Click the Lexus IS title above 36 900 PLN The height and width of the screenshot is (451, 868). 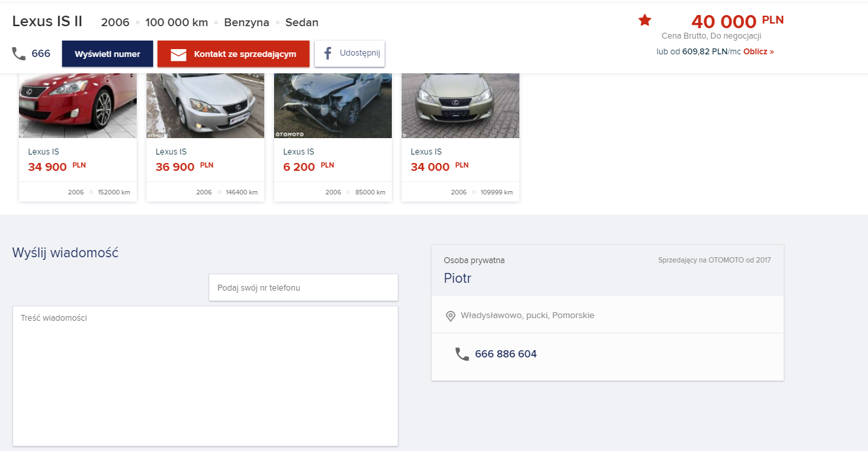point(171,152)
